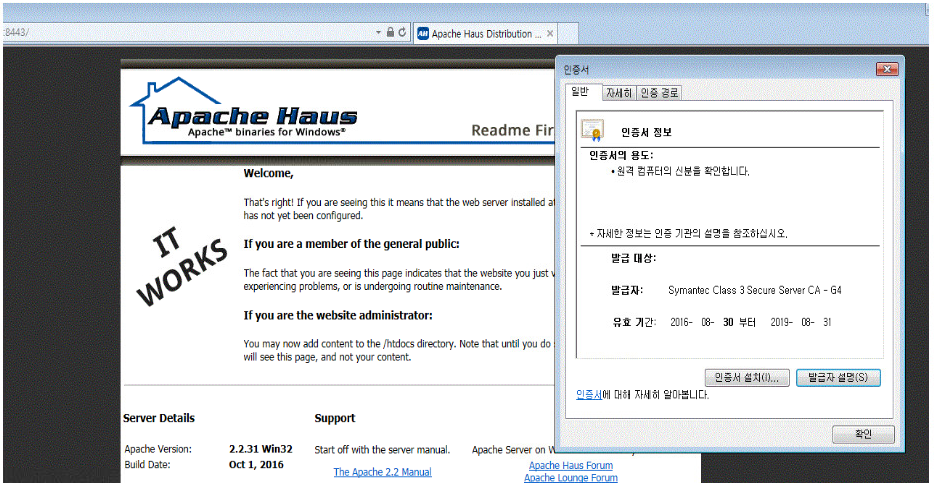Open the Apache Lounge Forum link
Image resolution: width=934 pixels, height=487 pixels.
click(x=571, y=477)
